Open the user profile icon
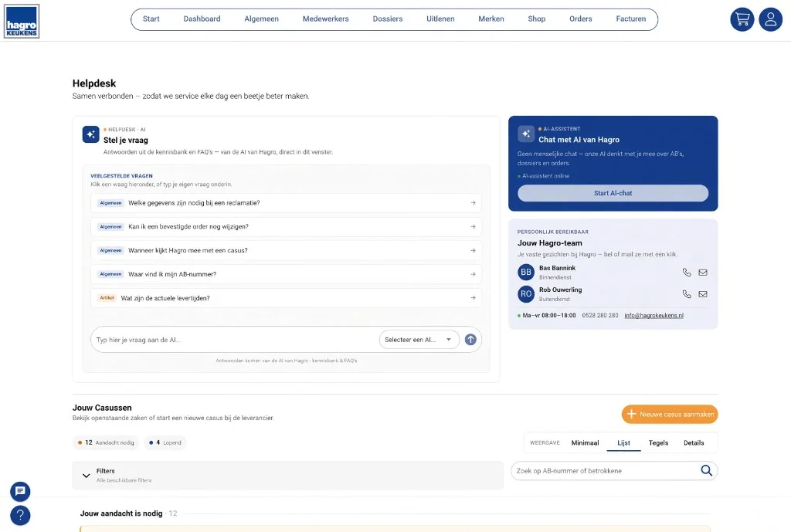791x532 pixels. 770,19
